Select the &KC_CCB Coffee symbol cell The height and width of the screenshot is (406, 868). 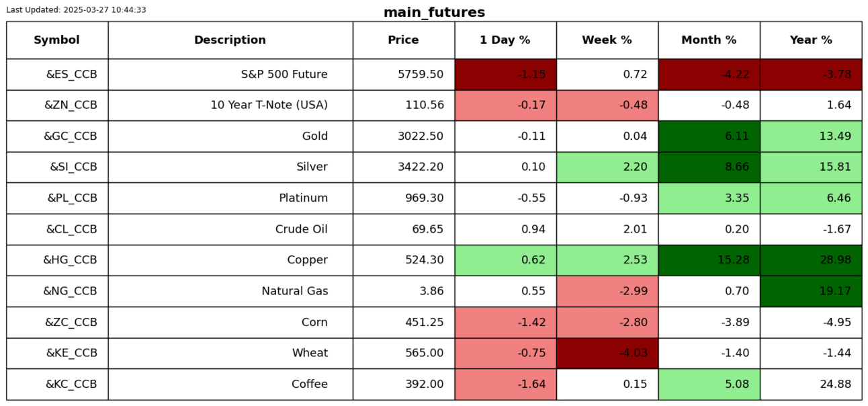[x=57, y=384]
